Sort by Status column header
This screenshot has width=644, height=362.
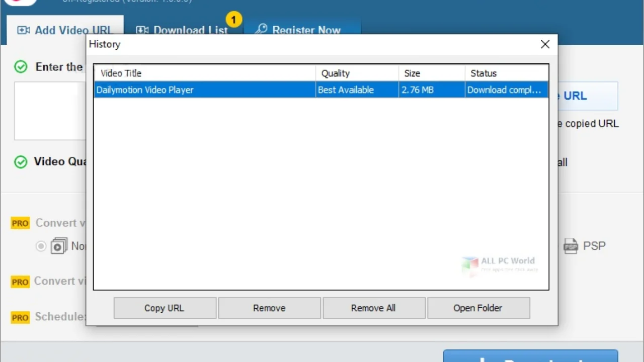point(506,73)
